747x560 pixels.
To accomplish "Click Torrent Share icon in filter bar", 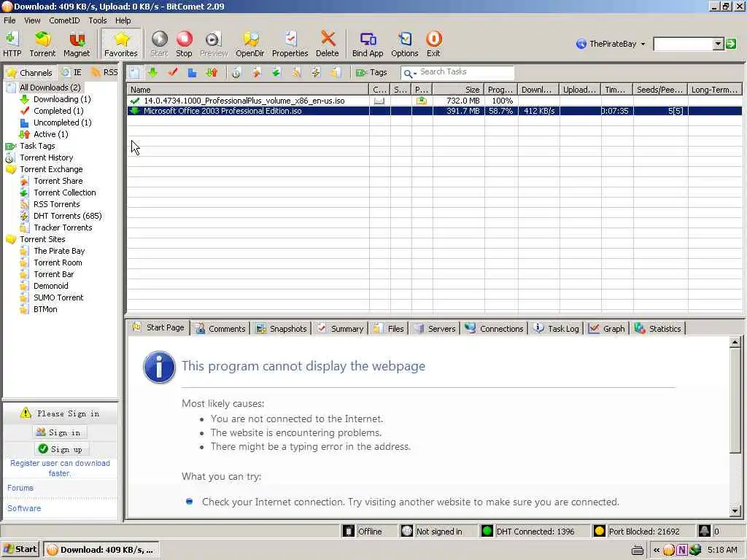I will point(257,72).
